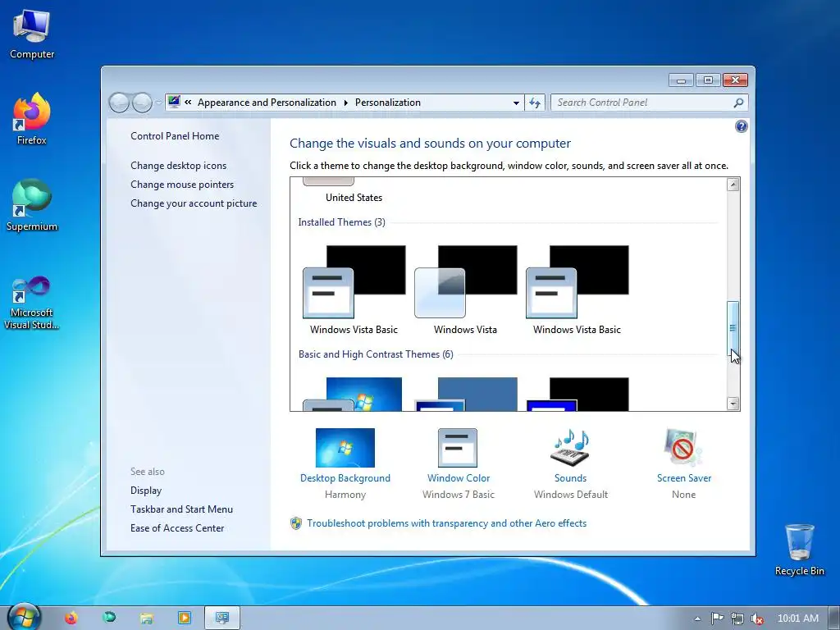Open the Display link
This screenshot has height=630, width=840.
point(146,491)
